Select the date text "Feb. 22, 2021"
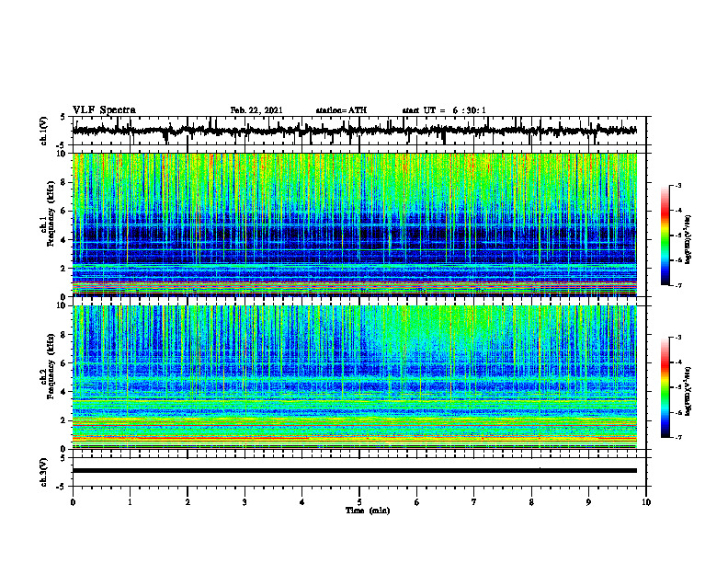The width and height of the screenshot is (728, 563). [x=256, y=110]
